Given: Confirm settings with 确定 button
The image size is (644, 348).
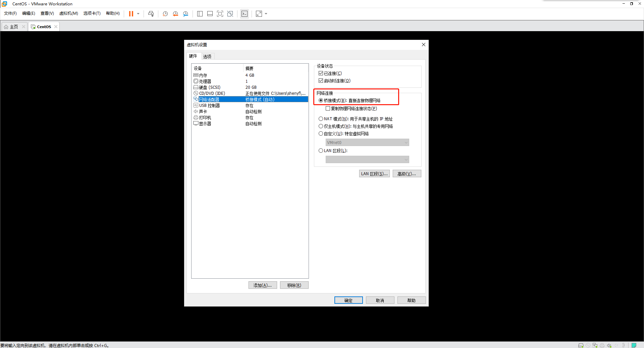Looking at the screenshot, I should coord(348,300).
